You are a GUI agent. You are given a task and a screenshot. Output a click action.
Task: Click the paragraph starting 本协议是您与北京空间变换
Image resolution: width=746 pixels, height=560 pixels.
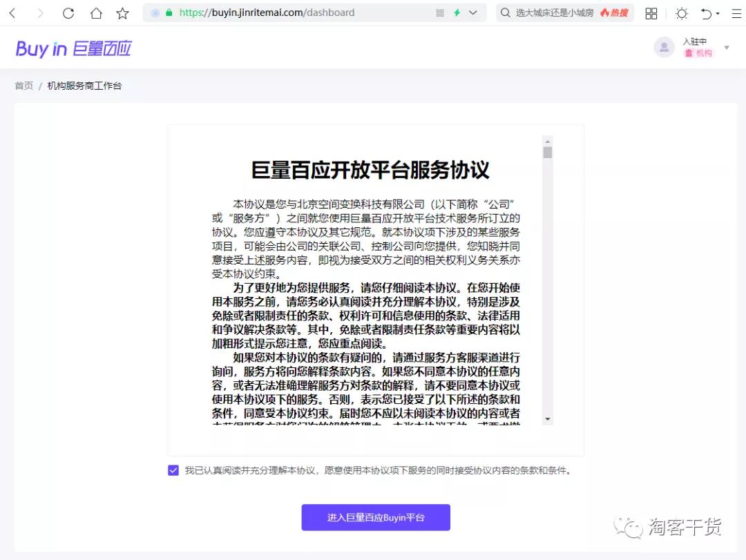pyautogui.click(x=366, y=239)
